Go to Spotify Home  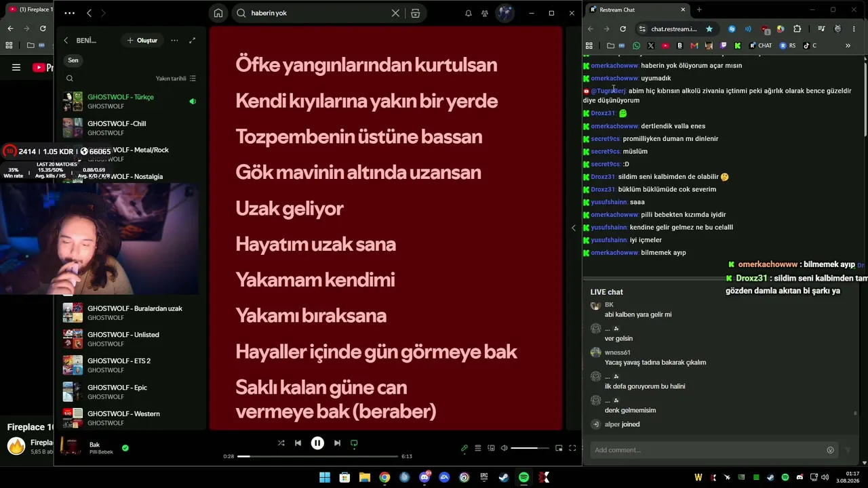pos(218,13)
